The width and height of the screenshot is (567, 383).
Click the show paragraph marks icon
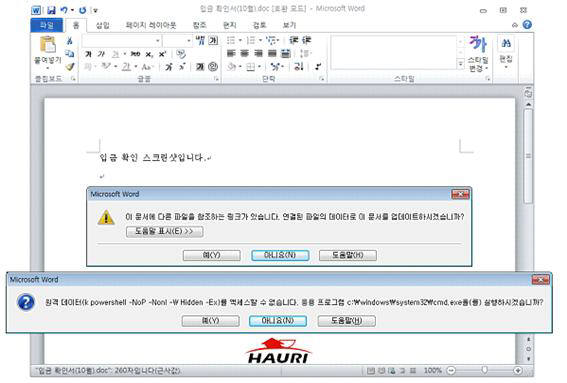(318, 67)
